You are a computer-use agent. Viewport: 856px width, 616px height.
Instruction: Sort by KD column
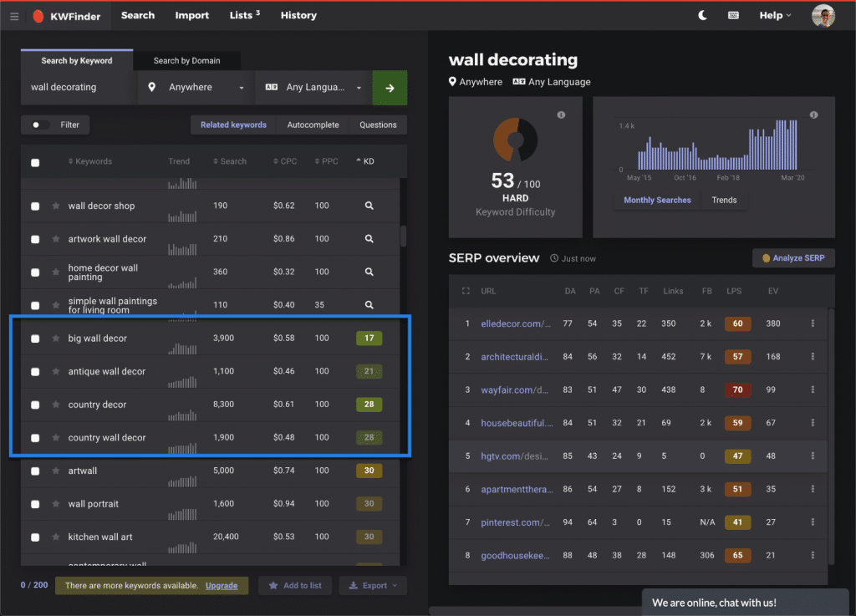[365, 161]
